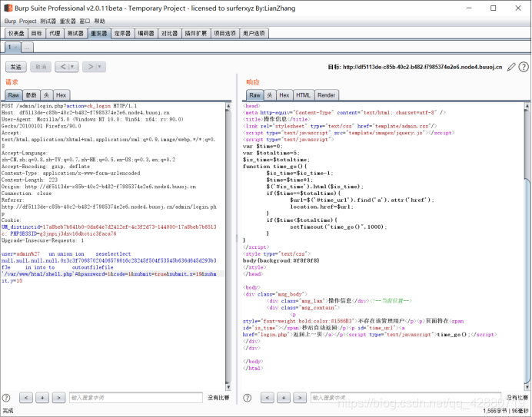Image resolution: width=532 pixels, height=417 pixels.
Task: Click the Upgrade-Insecure-Requests: 1 header line
Action: (x=42, y=240)
